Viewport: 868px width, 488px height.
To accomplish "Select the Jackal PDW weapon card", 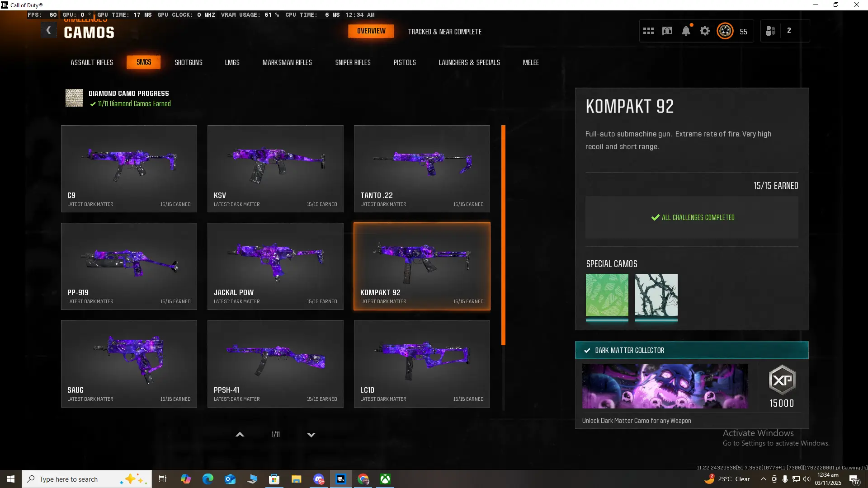I will pyautogui.click(x=275, y=266).
